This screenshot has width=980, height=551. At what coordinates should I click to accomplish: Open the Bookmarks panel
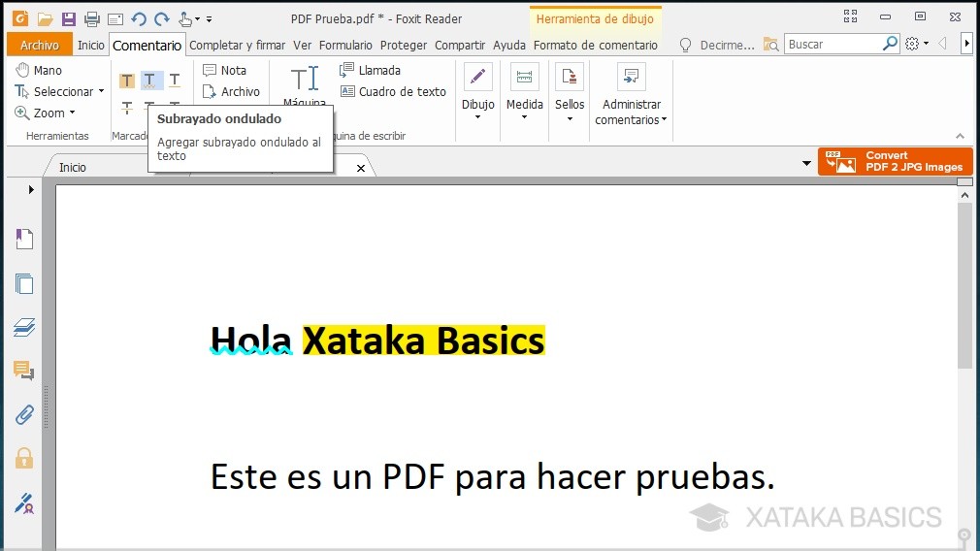tap(24, 239)
